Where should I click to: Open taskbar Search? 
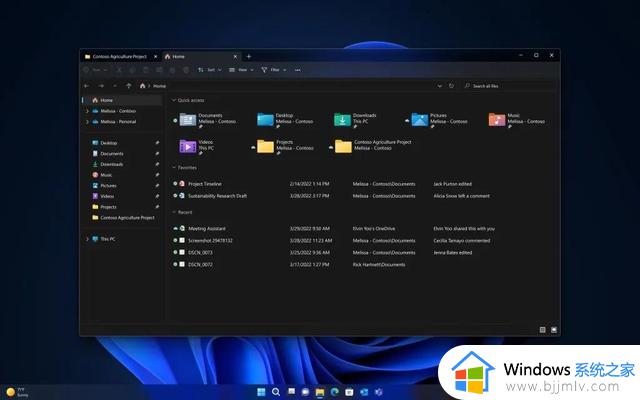point(276,392)
